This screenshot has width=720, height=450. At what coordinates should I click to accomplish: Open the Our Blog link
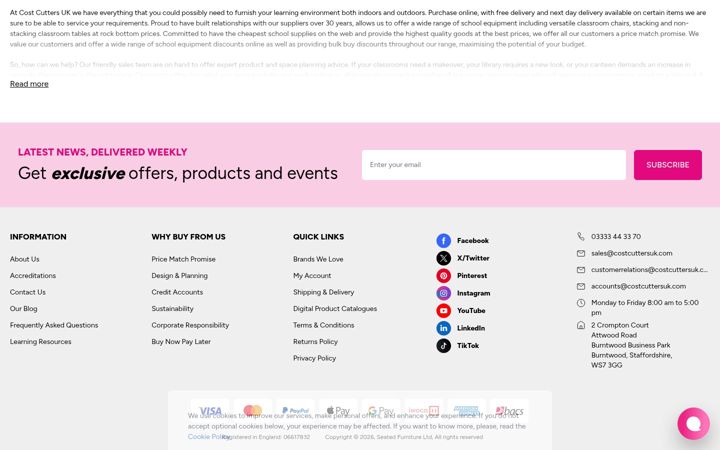pyautogui.click(x=23, y=309)
